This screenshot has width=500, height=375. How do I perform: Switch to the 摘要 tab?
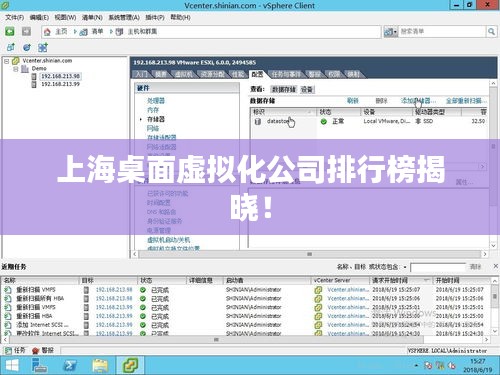click(x=162, y=74)
